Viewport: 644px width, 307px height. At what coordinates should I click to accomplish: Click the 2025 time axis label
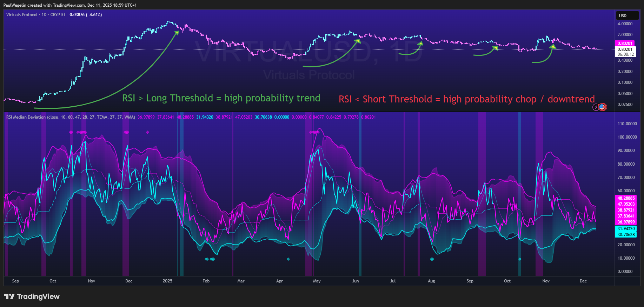pos(167,281)
